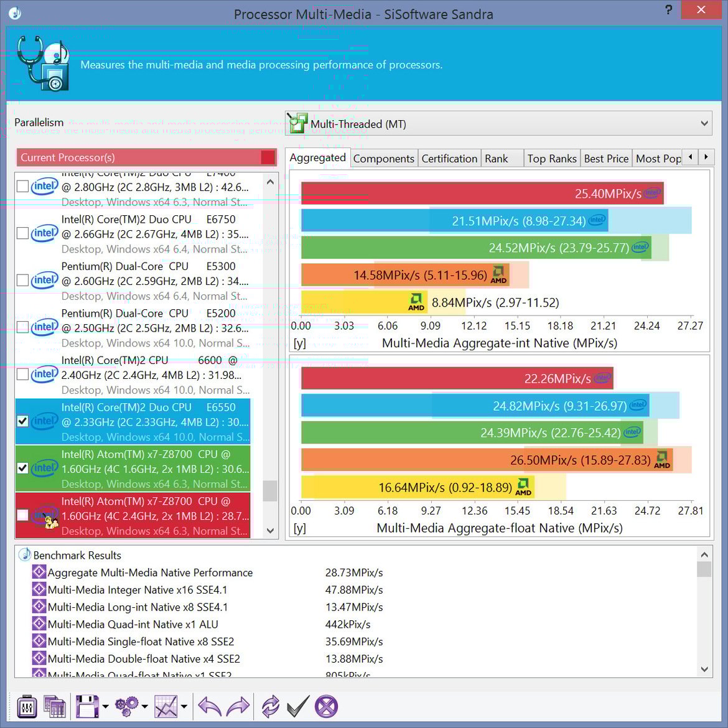Click the blue 24.82MPix/s float bar
Viewport: 728px width, 728px height.
click(x=475, y=406)
